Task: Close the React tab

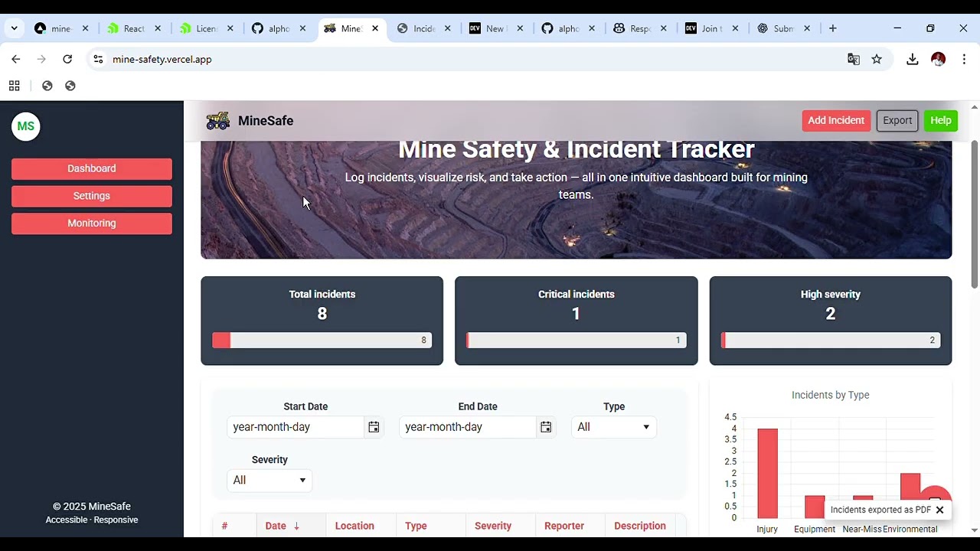Action: point(158,28)
